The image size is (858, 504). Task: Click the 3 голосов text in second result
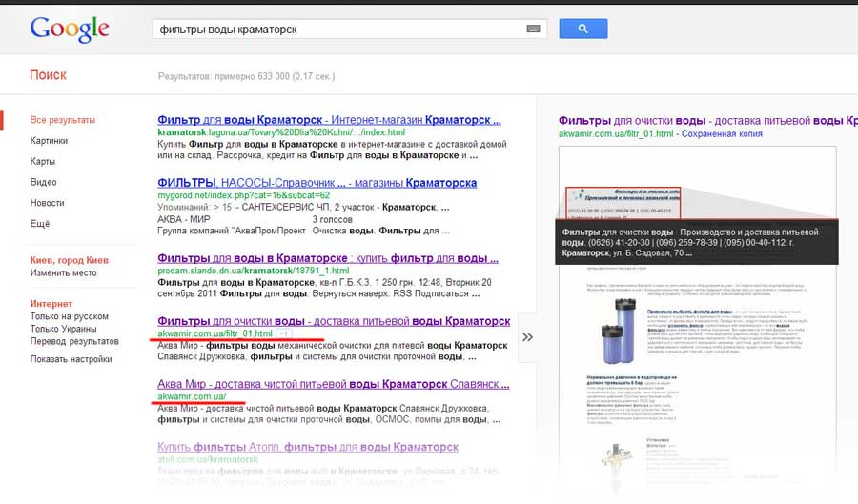pyautogui.click(x=332, y=219)
